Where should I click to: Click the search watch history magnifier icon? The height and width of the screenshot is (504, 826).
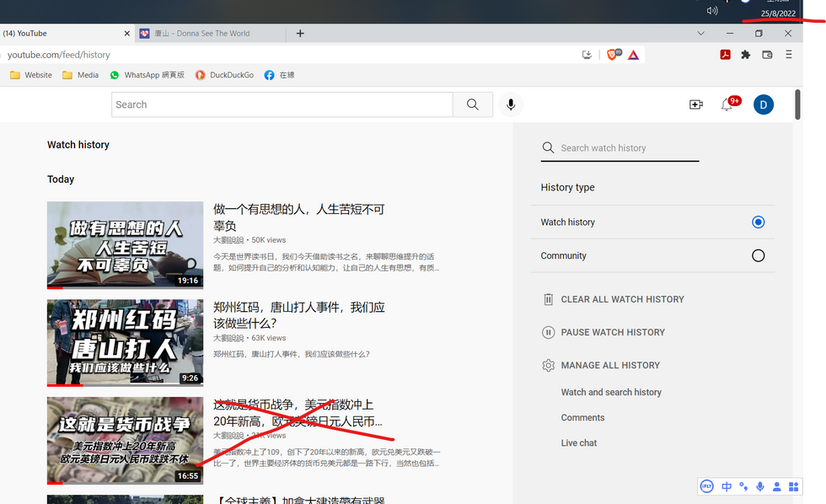[548, 147]
